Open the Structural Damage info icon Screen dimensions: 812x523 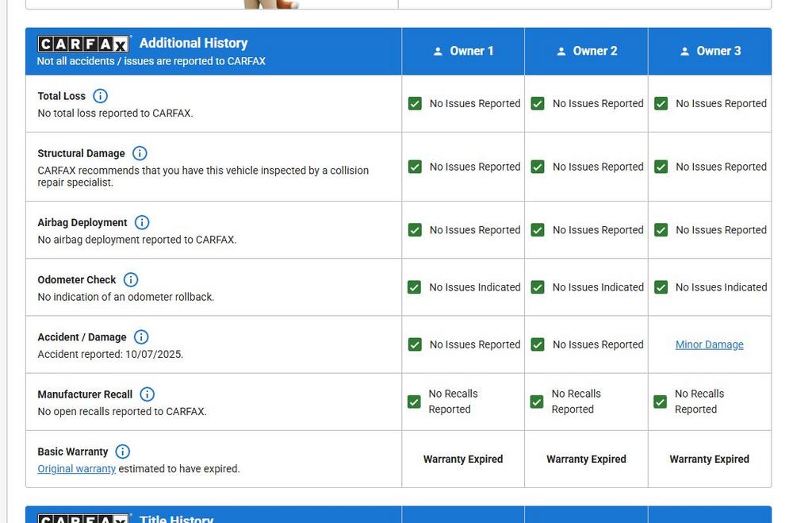tap(140, 153)
